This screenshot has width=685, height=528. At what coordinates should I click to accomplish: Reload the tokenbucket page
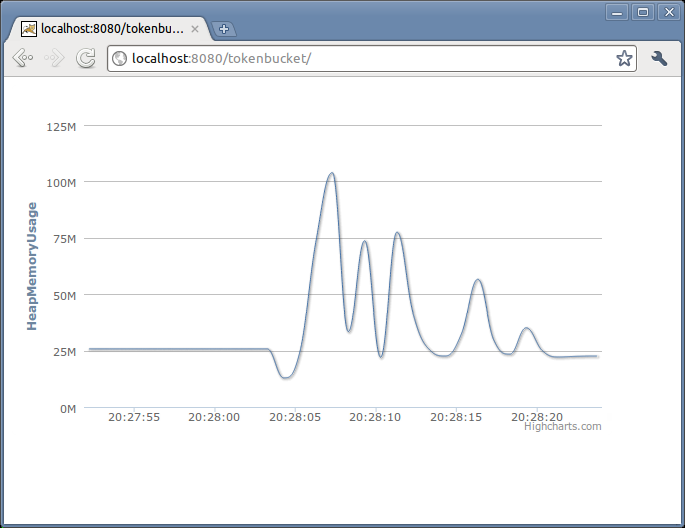tap(86, 58)
